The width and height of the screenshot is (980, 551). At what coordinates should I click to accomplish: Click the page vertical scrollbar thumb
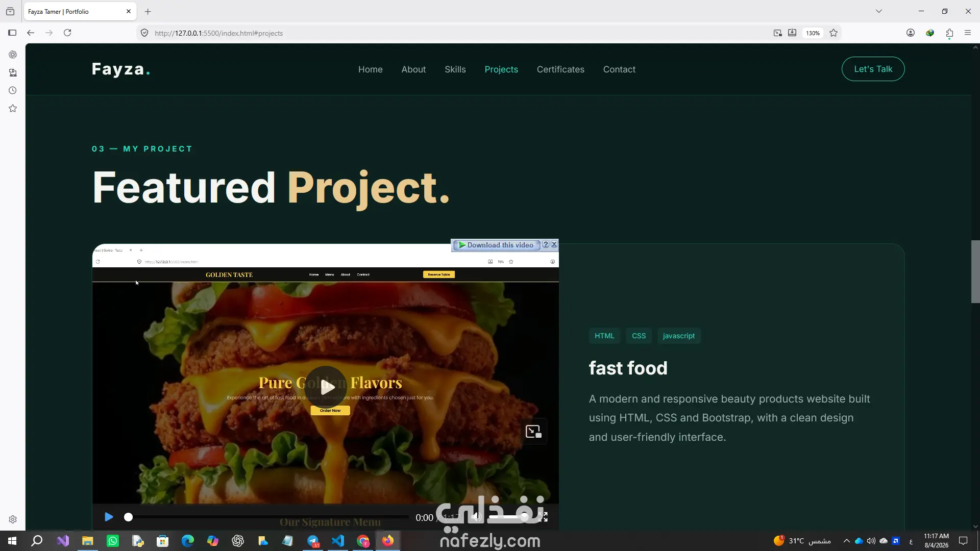[975, 271]
